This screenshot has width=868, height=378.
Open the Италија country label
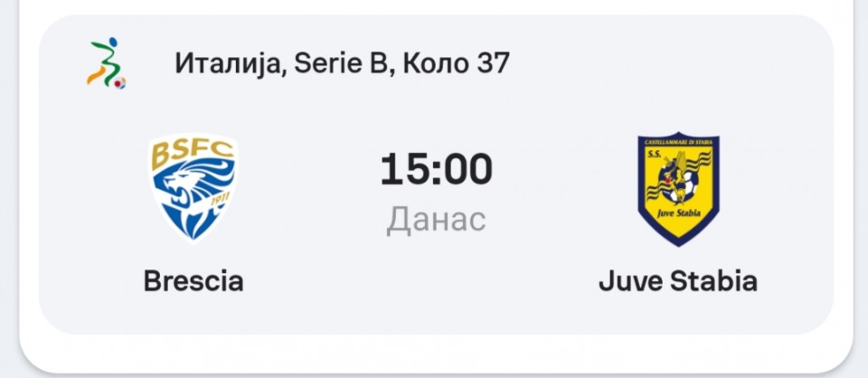coord(229,64)
